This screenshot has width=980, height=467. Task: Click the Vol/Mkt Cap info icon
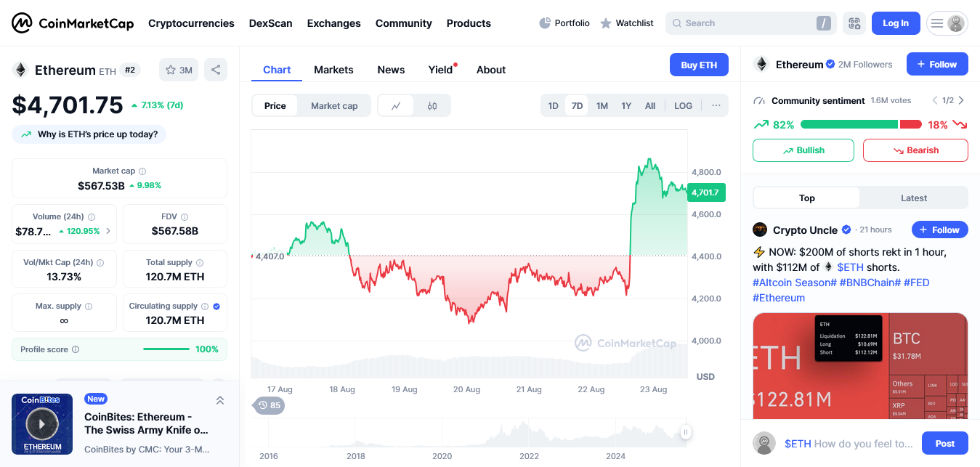[x=100, y=263]
